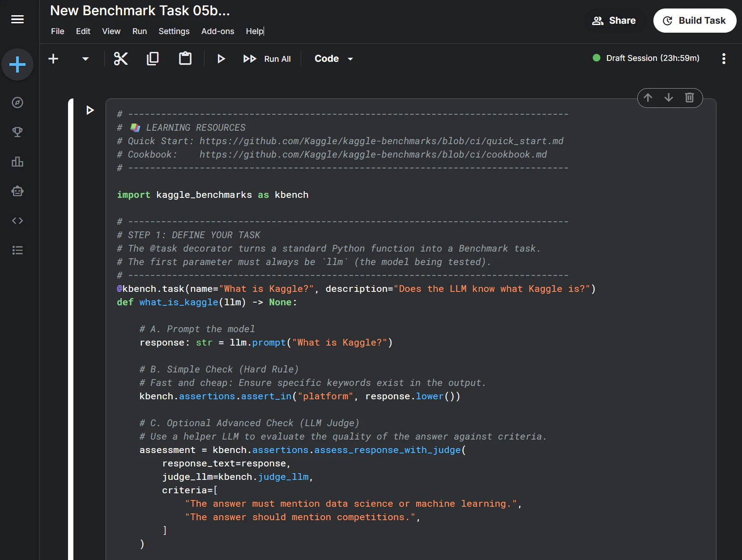Open the Code cell type dropdown

pos(334,59)
